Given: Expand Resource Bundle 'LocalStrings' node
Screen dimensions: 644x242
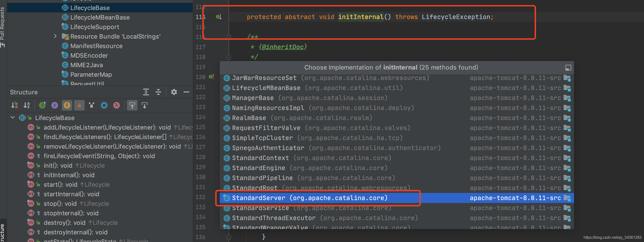Looking at the screenshot, I should [x=55, y=36].
